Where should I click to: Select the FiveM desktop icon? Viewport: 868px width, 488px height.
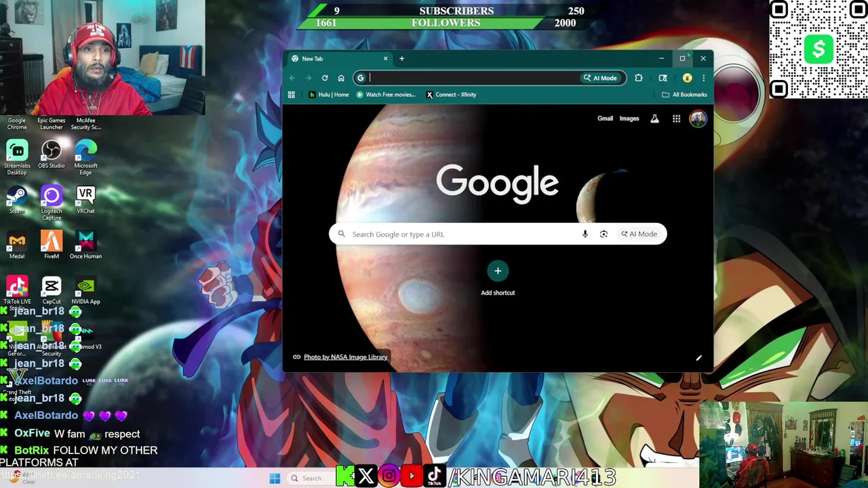[52, 245]
